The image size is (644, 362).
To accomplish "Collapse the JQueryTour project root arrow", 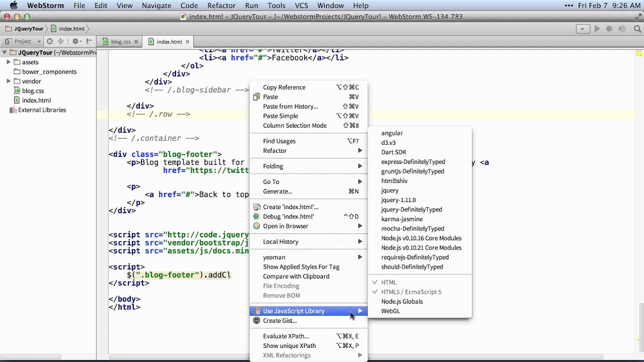I will 5,52.
